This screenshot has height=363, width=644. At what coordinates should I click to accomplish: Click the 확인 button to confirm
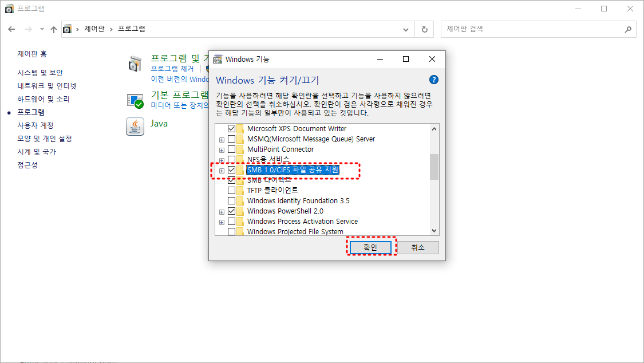click(370, 247)
